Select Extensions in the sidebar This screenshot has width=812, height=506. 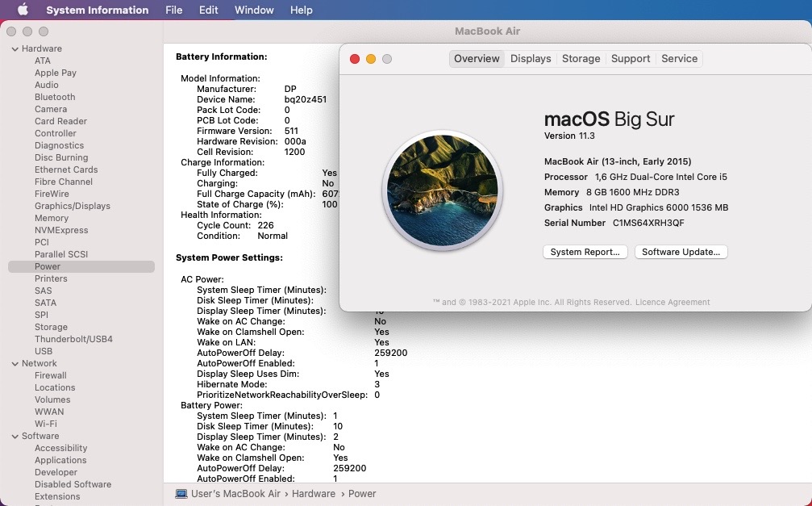pos(57,496)
